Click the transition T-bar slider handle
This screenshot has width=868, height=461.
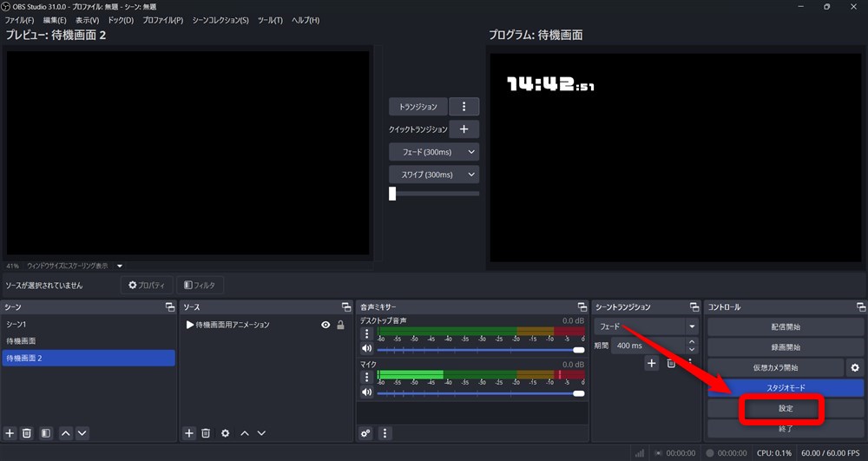tap(392, 193)
